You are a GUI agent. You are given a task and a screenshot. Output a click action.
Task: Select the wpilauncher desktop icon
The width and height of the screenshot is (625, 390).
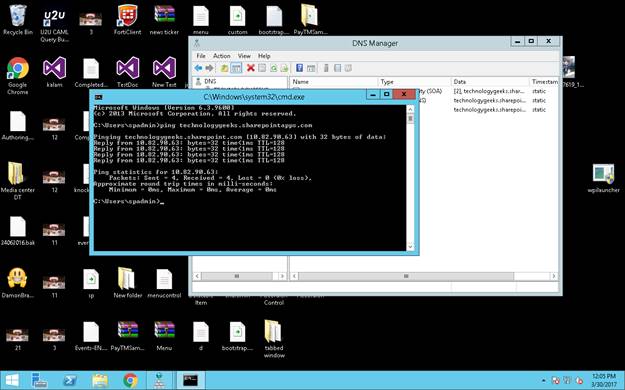tap(603, 178)
